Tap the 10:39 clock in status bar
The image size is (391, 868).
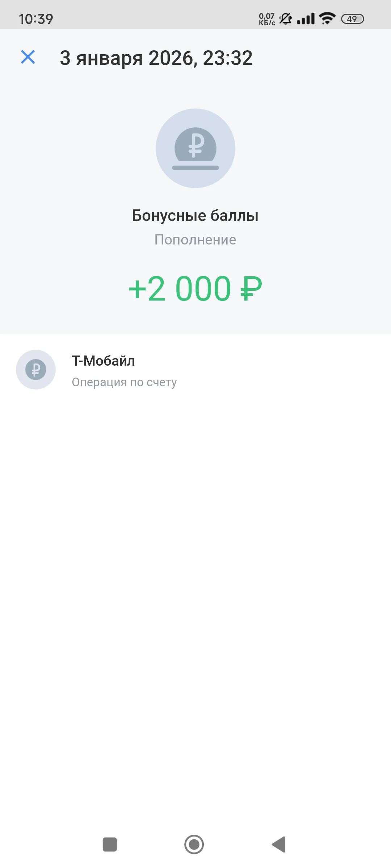(x=36, y=19)
